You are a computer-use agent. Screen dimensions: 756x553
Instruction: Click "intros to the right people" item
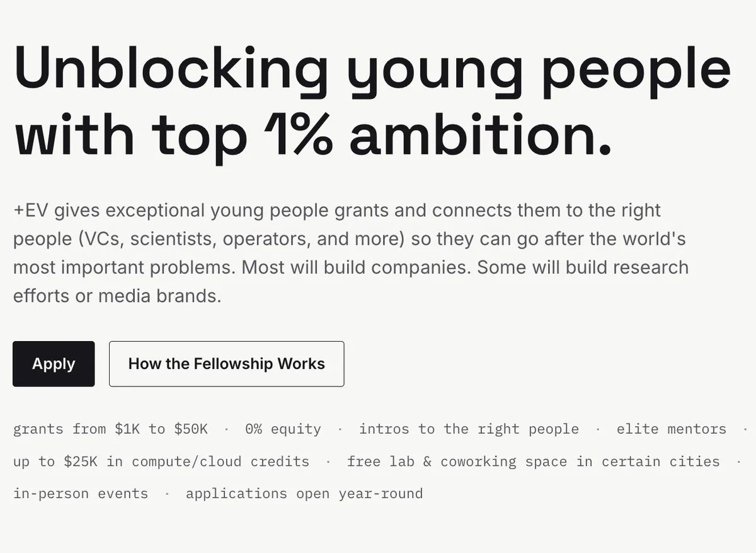469,429
